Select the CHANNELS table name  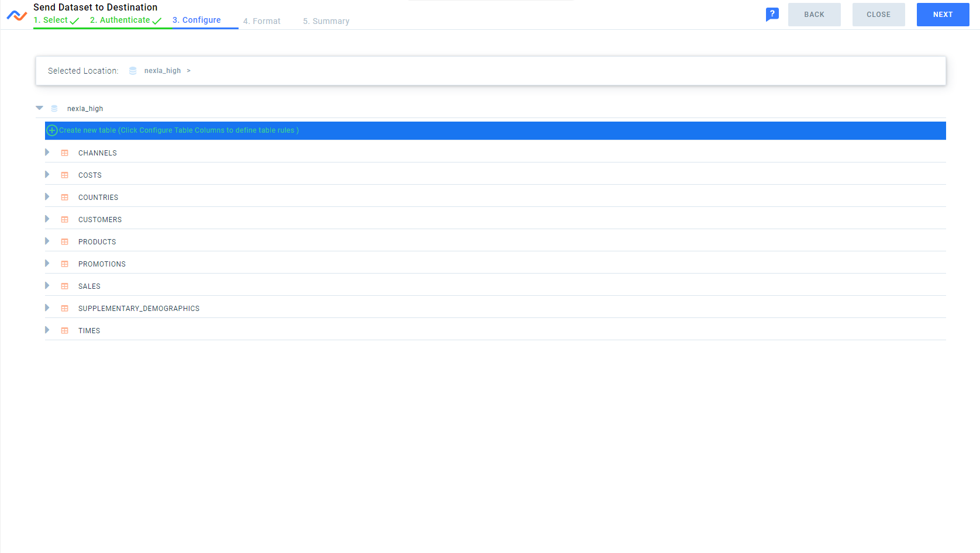(x=98, y=153)
